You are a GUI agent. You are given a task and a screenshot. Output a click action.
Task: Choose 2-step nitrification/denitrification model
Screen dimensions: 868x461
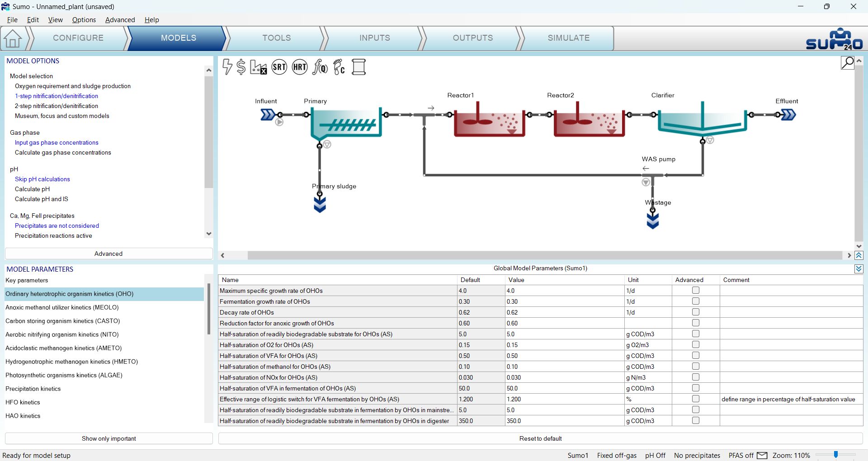57,106
